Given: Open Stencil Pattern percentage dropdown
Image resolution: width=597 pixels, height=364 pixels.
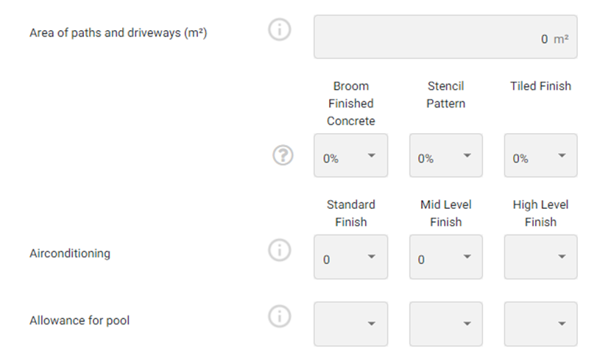Looking at the screenshot, I should [x=446, y=156].
